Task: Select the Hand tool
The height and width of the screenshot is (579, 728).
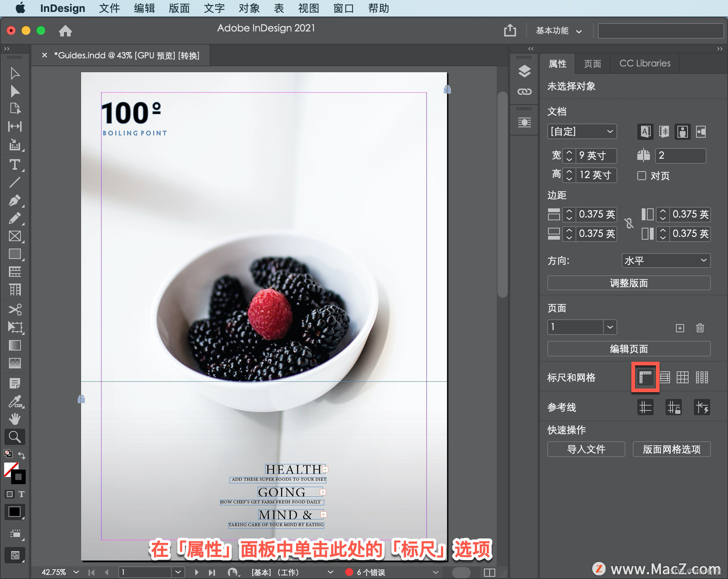Action: point(15,419)
